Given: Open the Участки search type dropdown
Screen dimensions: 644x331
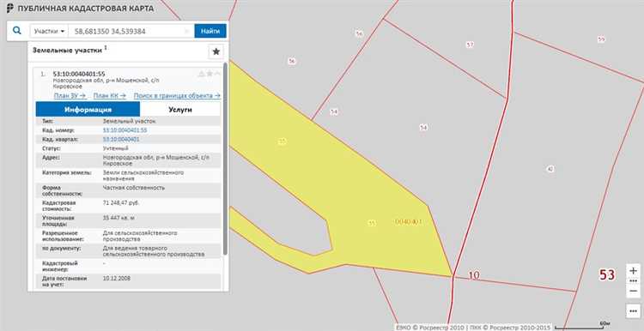Looking at the screenshot, I should pyautogui.click(x=49, y=31).
